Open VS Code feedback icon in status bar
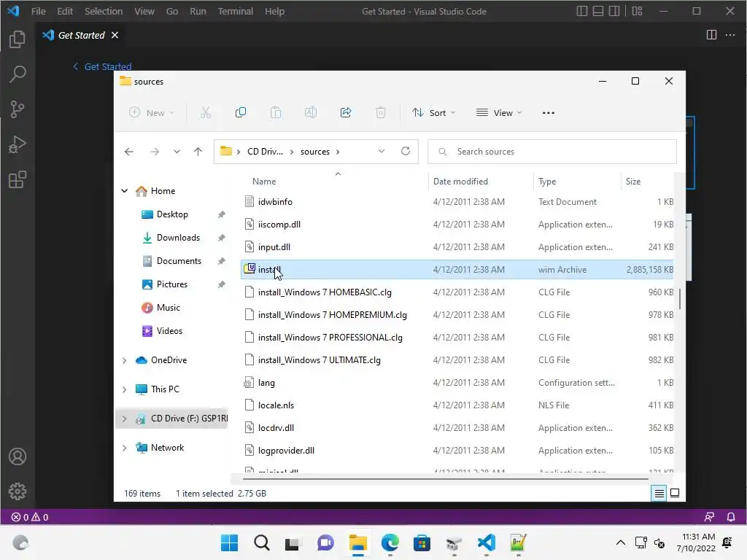 click(x=709, y=517)
